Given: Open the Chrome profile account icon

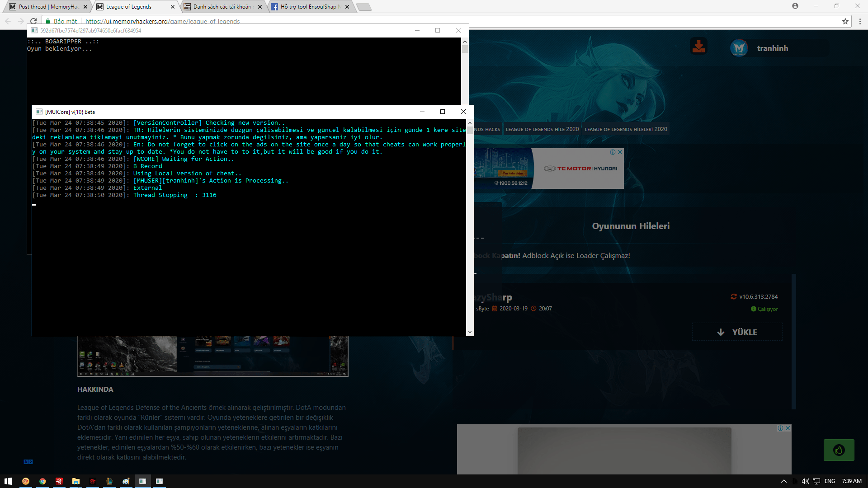Looking at the screenshot, I should click(795, 6).
